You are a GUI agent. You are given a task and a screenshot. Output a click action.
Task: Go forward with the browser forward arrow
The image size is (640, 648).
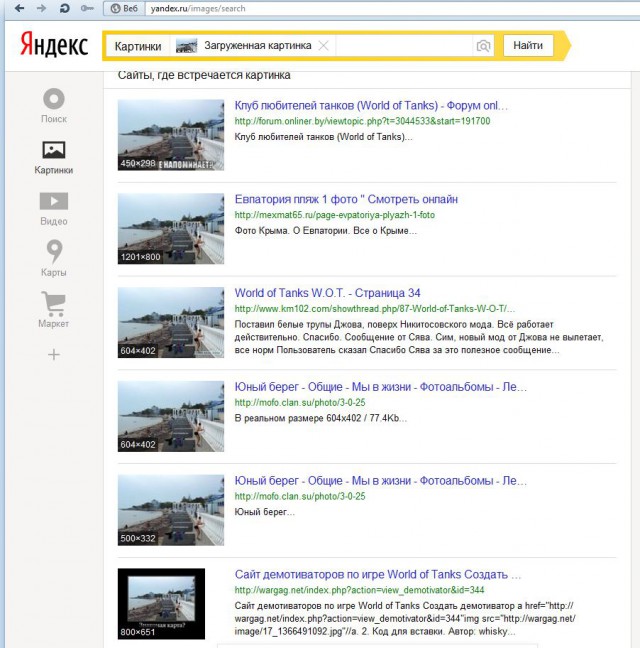click(x=41, y=8)
